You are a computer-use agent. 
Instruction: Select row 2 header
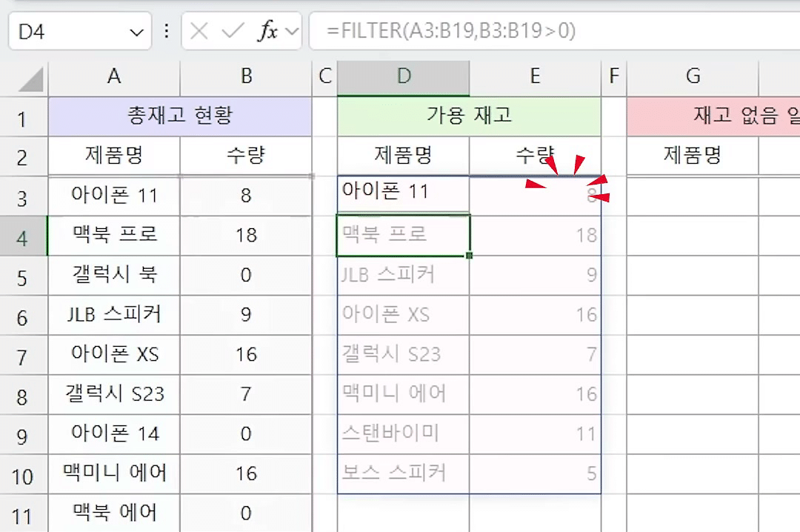24,156
